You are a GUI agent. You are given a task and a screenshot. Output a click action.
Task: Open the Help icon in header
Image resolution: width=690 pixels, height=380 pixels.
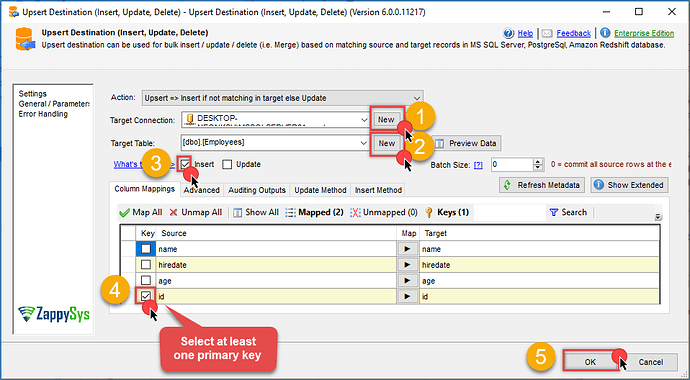click(509, 33)
